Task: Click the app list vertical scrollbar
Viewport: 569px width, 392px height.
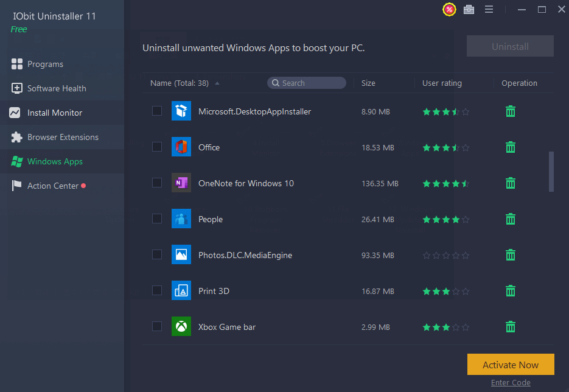Action: (x=551, y=171)
